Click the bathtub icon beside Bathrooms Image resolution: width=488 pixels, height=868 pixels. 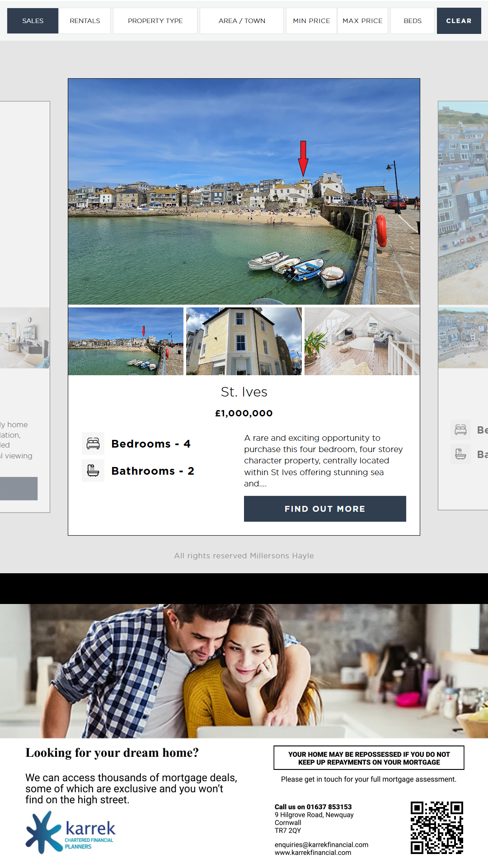(93, 471)
